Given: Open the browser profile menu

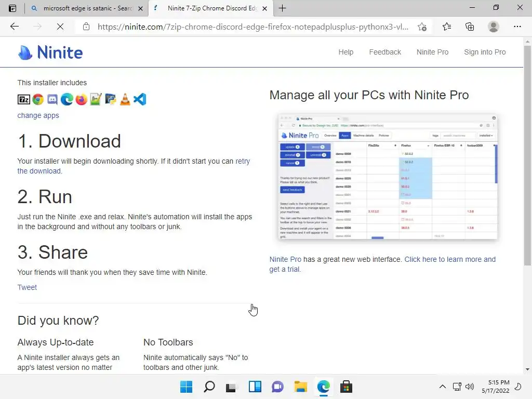Looking at the screenshot, I should point(494,26).
